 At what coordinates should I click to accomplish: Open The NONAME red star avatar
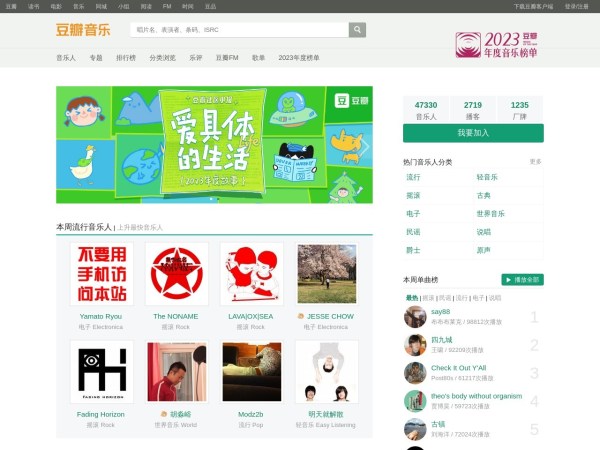(176, 274)
